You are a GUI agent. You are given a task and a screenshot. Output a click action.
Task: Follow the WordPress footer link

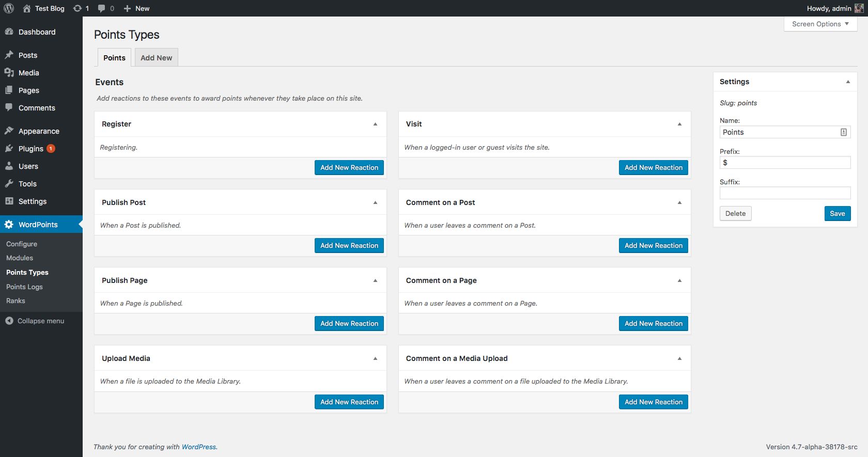pos(199,447)
